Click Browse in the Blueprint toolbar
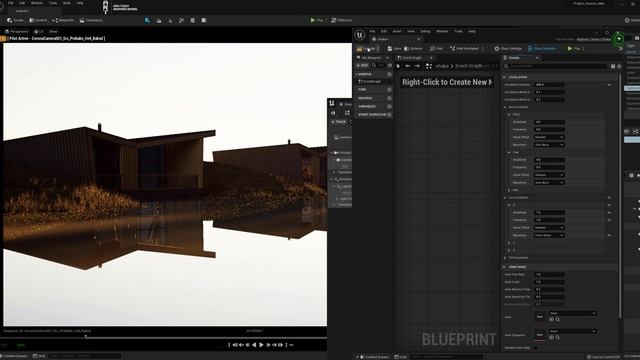This screenshot has height=360, width=640. pyautogui.click(x=413, y=49)
